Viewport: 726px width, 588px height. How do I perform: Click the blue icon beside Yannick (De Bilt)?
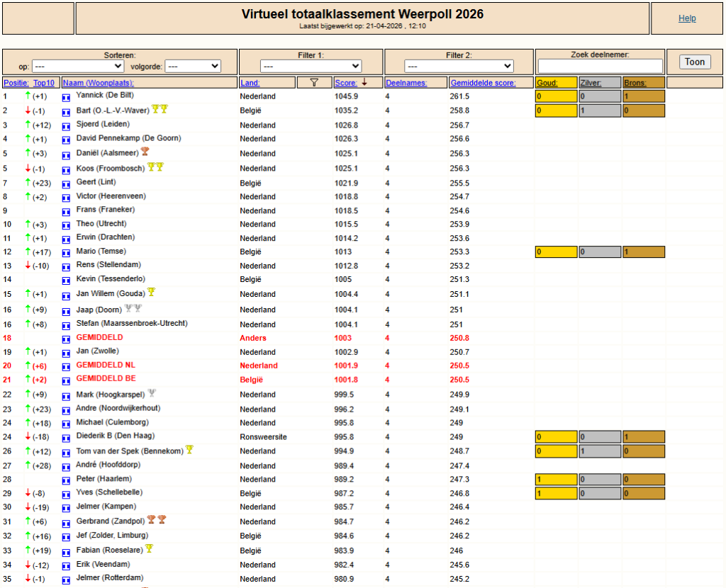67,97
